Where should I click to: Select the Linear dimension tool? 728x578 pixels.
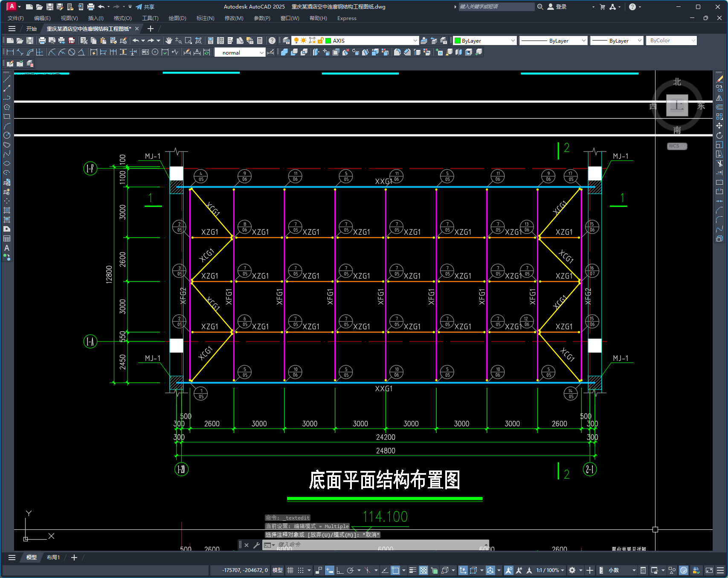pyautogui.click(x=10, y=52)
